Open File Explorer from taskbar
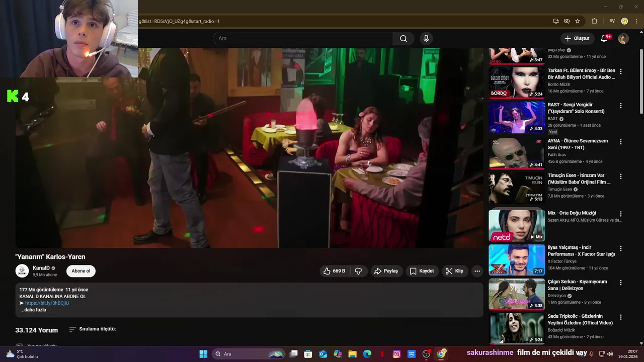Screen dimensions: 644x362 tap(353, 354)
